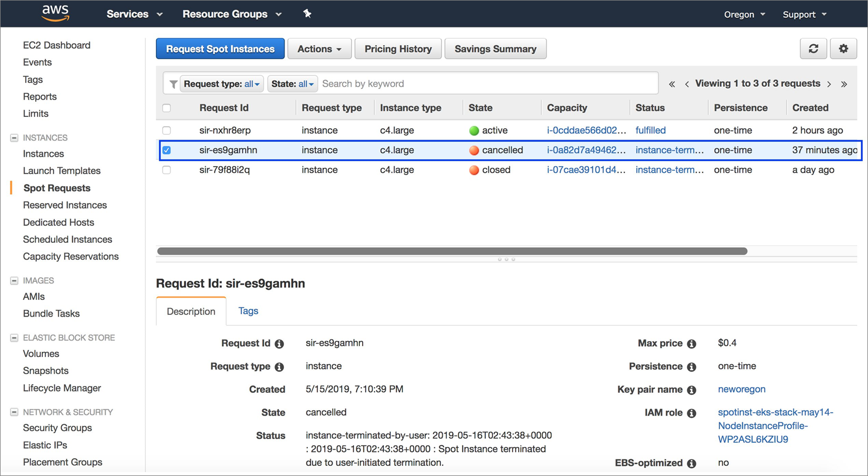Sort by the Request Id column header

coord(224,108)
